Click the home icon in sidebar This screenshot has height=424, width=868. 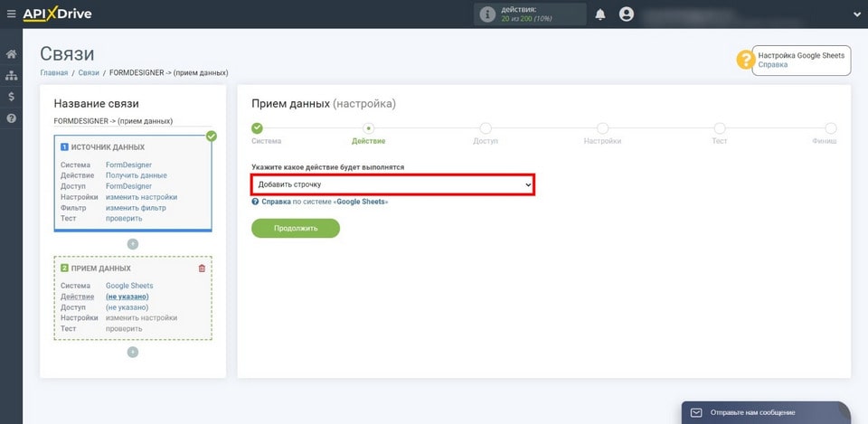pos(11,54)
